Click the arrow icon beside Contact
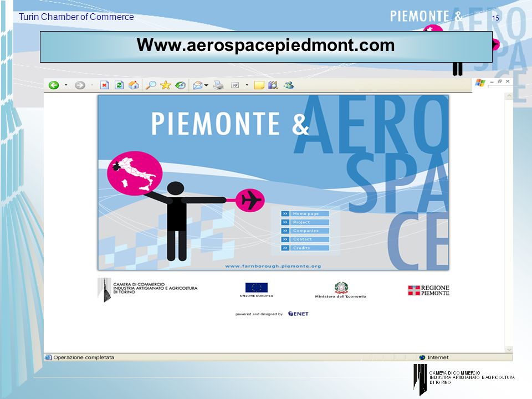 [285, 239]
